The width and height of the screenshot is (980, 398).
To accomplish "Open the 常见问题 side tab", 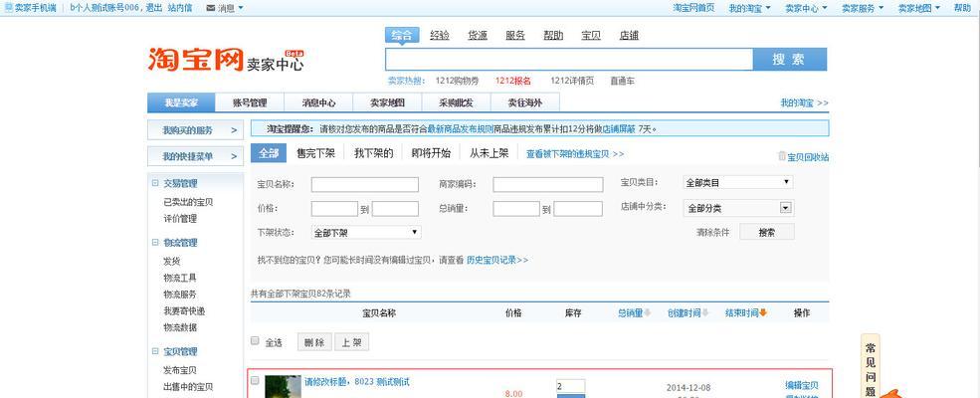I will 870,366.
